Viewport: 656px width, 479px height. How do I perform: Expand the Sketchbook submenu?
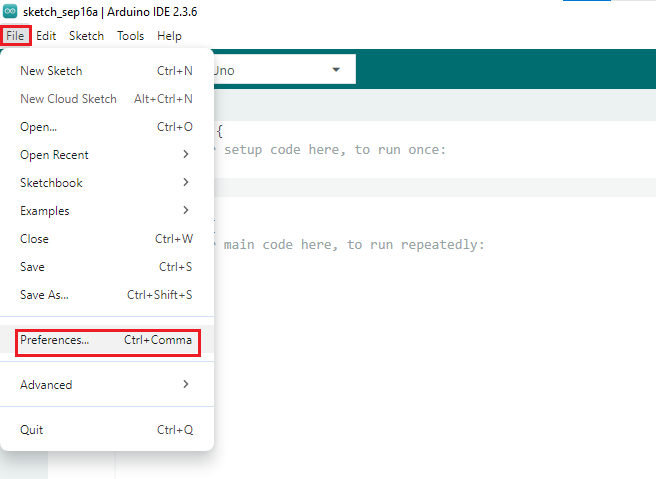(107, 183)
